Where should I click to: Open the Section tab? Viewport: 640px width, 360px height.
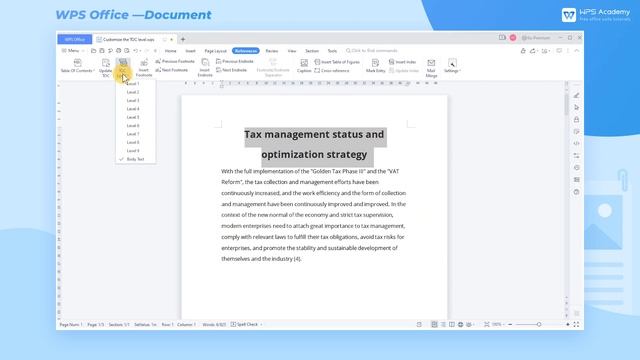tap(312, 51)
